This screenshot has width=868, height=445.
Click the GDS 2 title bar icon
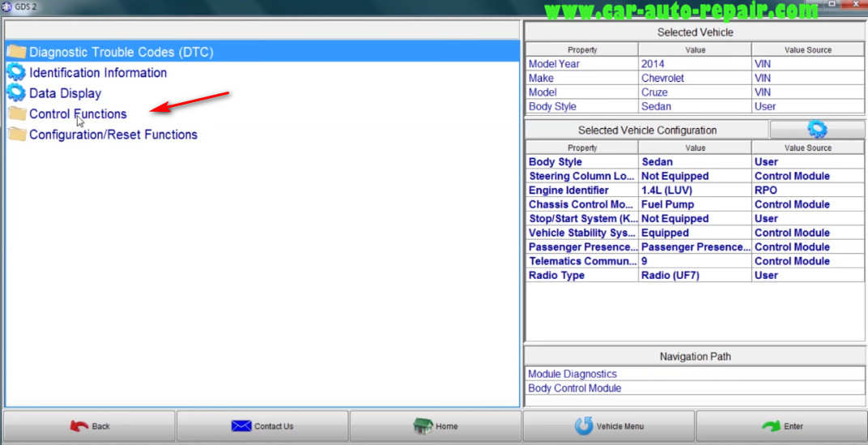6,6
